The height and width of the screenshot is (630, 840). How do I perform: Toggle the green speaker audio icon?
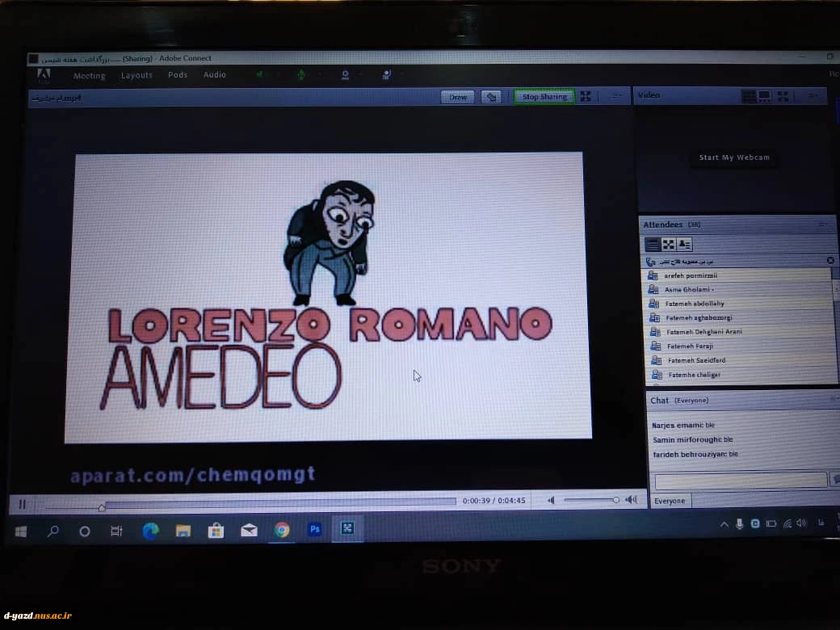click(x=260, y=74)
